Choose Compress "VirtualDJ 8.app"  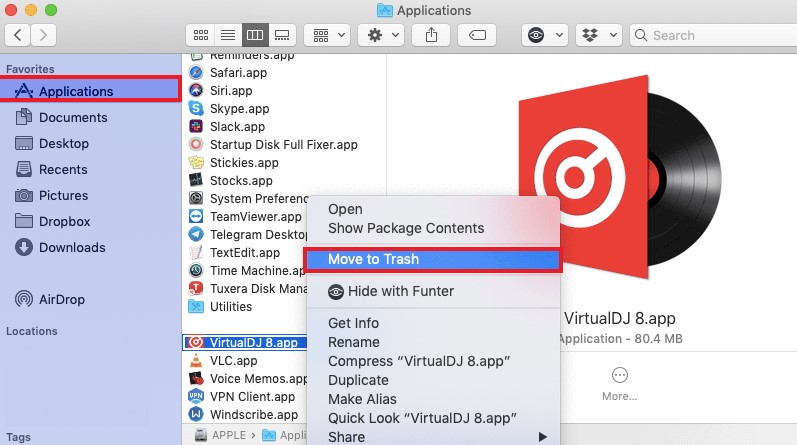pos(433,361)
